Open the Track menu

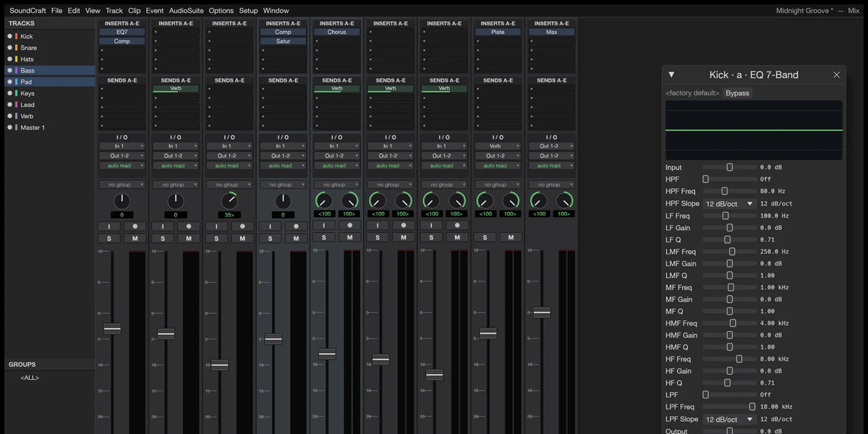click(x=114, y=11)
